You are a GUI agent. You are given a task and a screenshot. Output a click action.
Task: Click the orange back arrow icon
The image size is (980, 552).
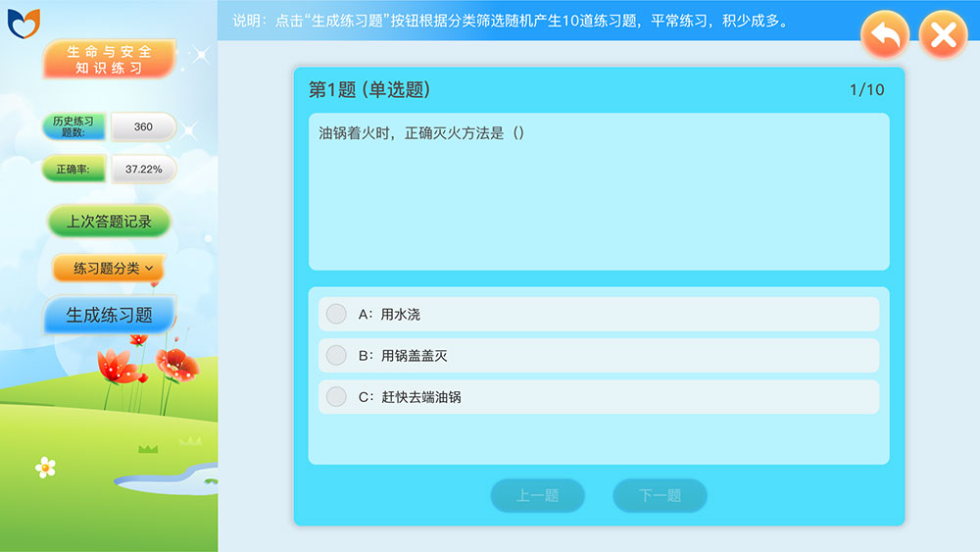click(x=885, y=34)
